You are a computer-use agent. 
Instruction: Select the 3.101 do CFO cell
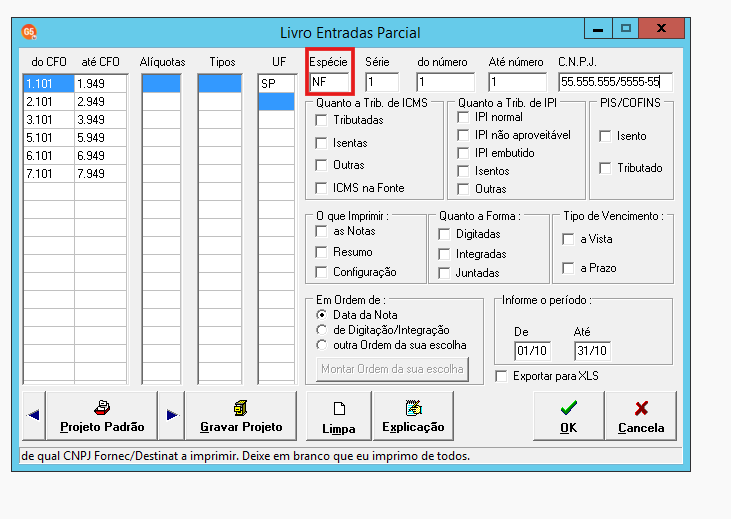pyautogui.click(x=49, y=120)
